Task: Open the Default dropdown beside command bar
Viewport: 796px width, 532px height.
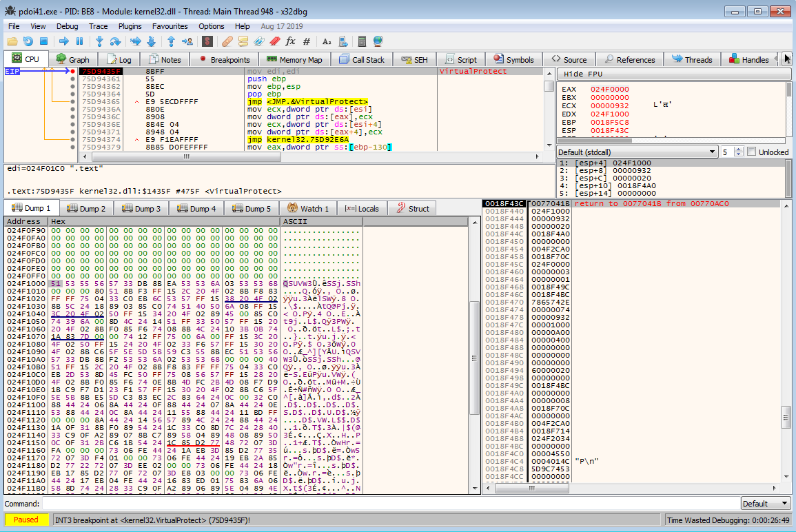Action: [x=765, y=504]
